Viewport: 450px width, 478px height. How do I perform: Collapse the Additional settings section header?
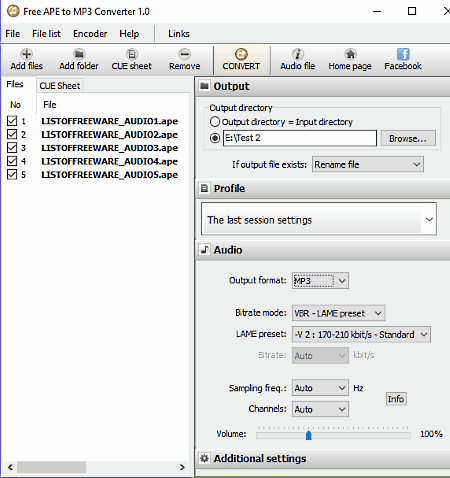[323, 459]
